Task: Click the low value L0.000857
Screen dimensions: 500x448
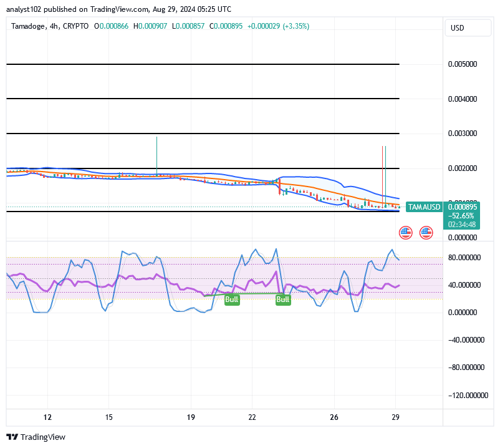Action: point(188,26)
